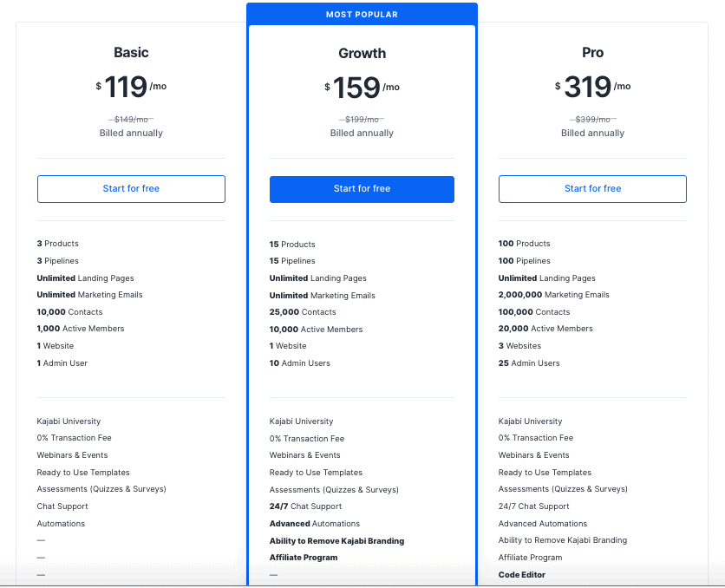Image resolution: width=725 pixels, height=588 pixels.
Task: Click '3 Products' in Basic plan
Action: coord(58,244)
